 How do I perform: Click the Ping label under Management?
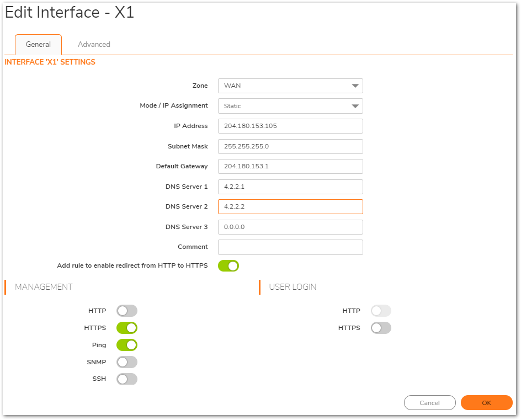pyautogui.click(x=99, y=345)
